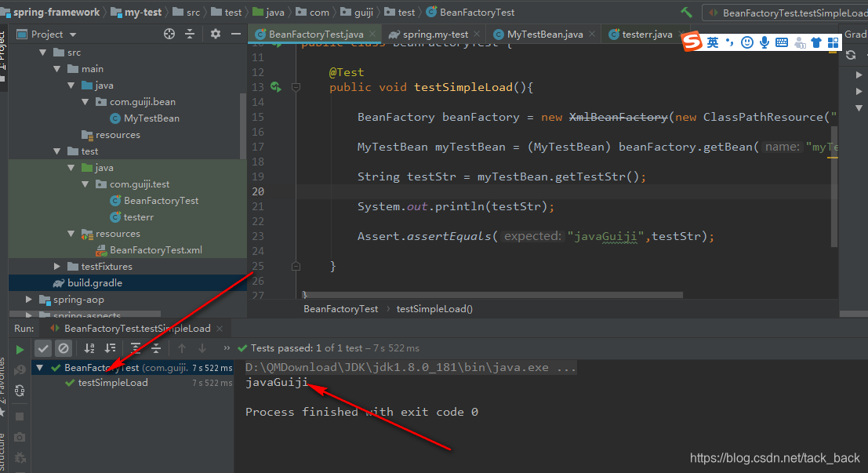Viewport: 868px width, 473px height.
Task: Switch to testerr.java tab
Action: click(647, 35)
